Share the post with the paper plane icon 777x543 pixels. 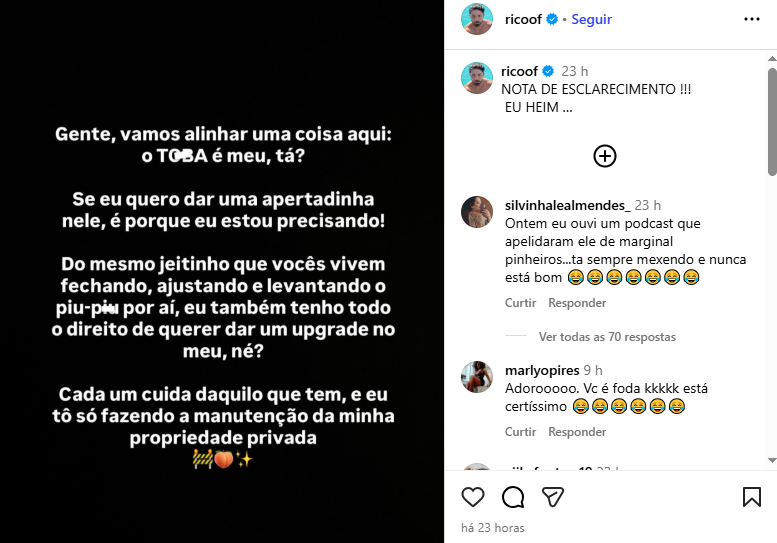click(x=553, y=497)
